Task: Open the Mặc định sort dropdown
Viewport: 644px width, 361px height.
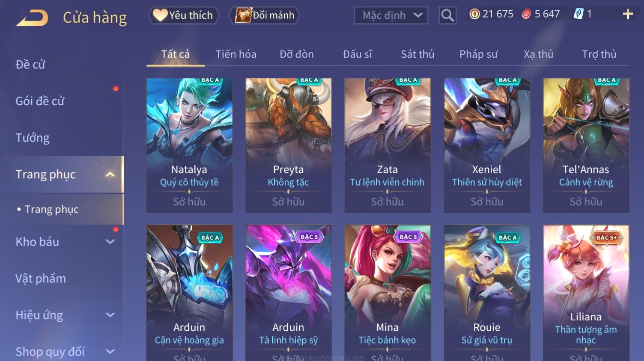Action: click(391, 15)
